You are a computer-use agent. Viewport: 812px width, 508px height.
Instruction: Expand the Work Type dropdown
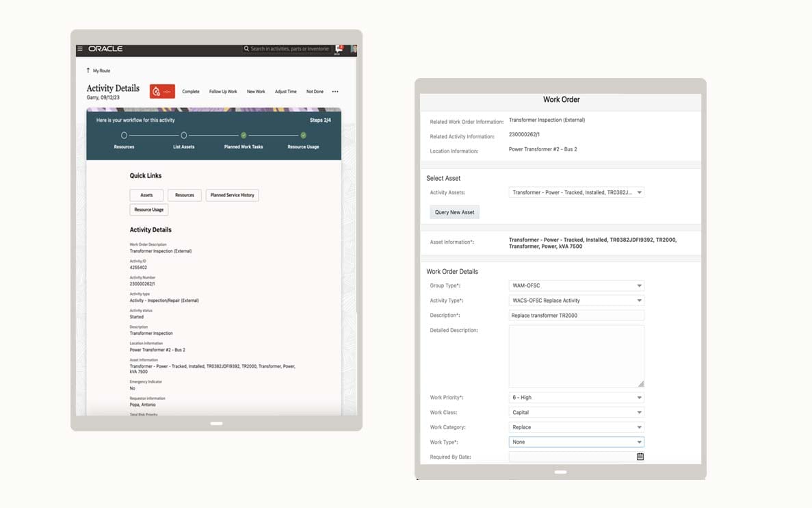pyautogui.click(x=639, y=442)
